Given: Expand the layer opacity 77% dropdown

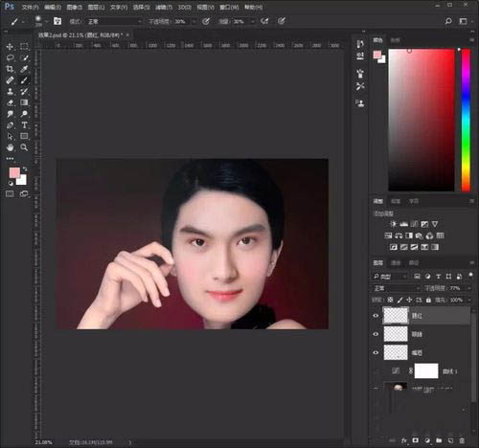Looking at the screenshot, I should pos(468,288).
